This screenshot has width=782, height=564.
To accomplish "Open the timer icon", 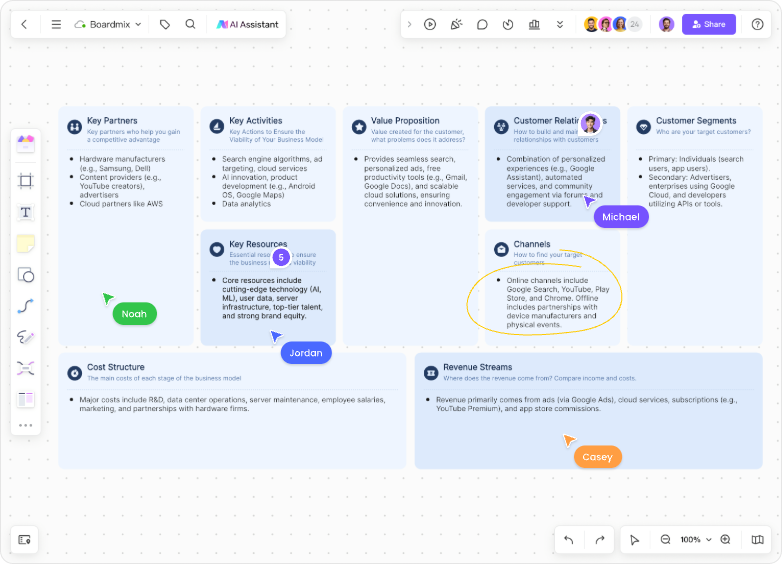I will click(508, 24).
